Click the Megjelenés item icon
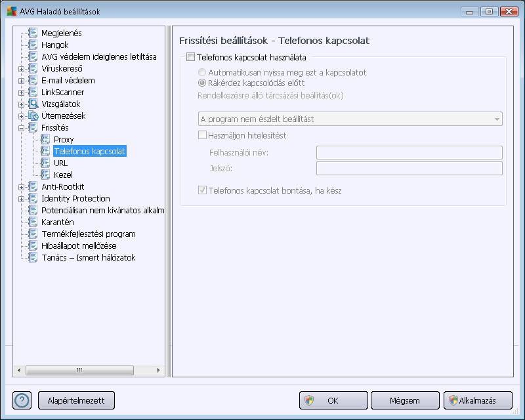This screenshot has width=525, height=420. tap(33, 33)
